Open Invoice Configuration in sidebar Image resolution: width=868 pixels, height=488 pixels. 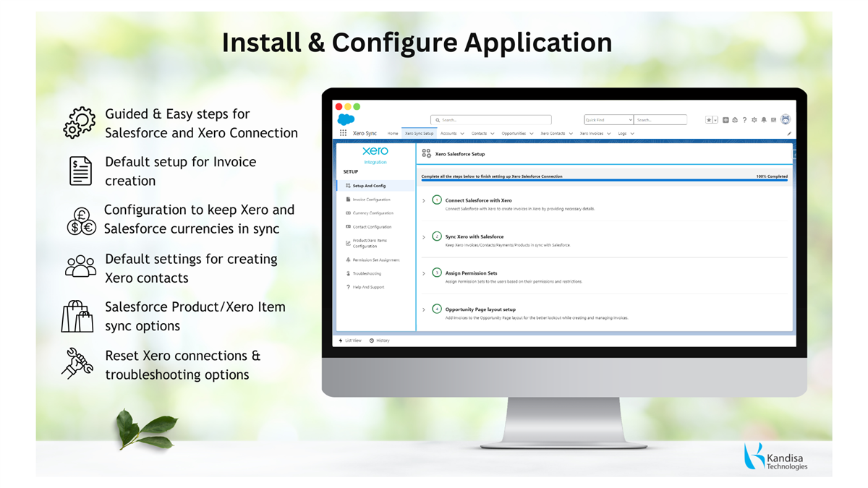point(371,200)
